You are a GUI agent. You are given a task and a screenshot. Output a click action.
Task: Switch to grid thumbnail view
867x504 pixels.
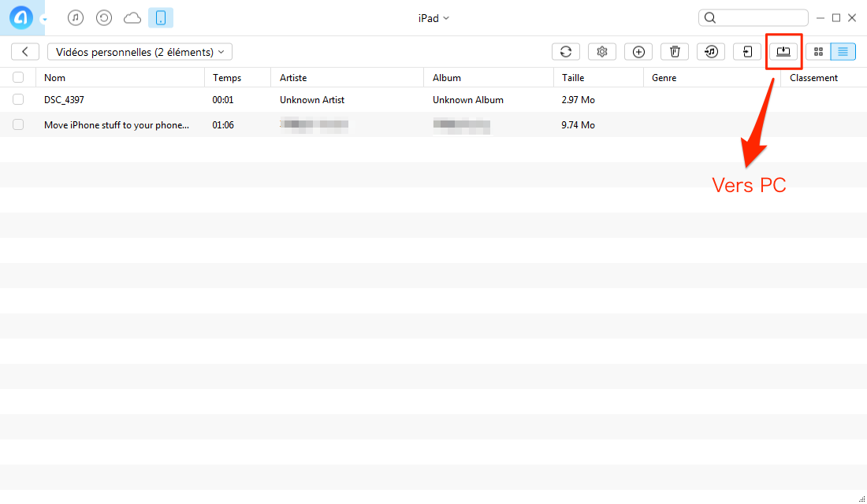[818, 51]
